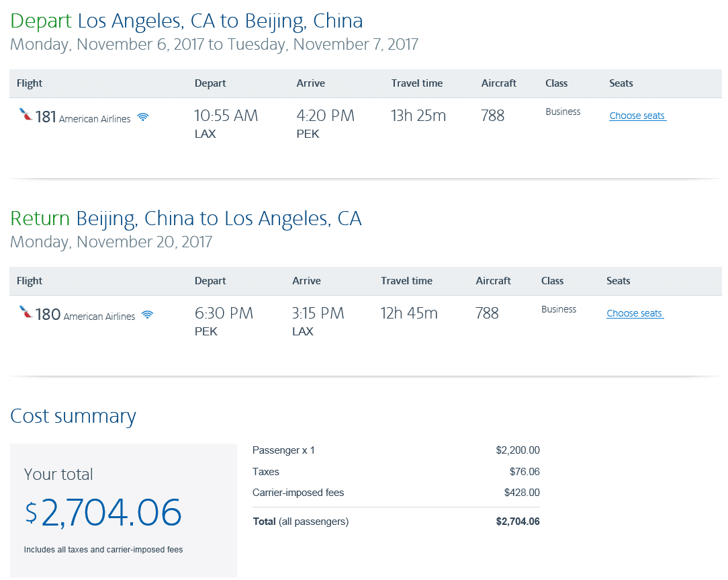Click the 12h 45m travel time
Screen dimensions: 728x580
click(x=409, y=313)
